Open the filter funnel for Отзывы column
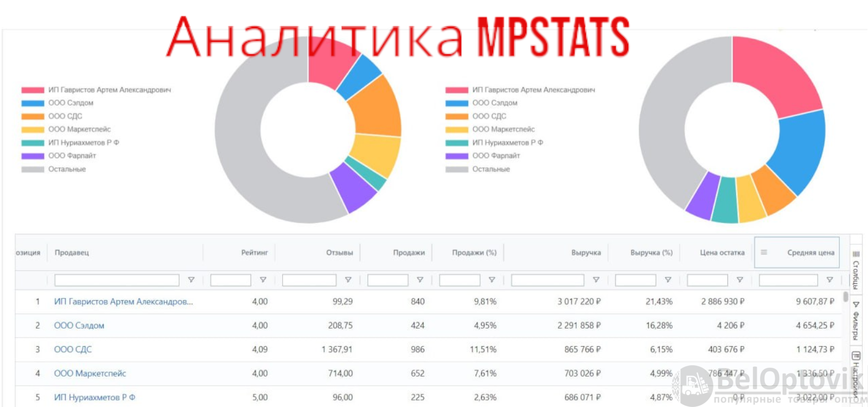Screen dimensions: 868x407 [348, 280]
